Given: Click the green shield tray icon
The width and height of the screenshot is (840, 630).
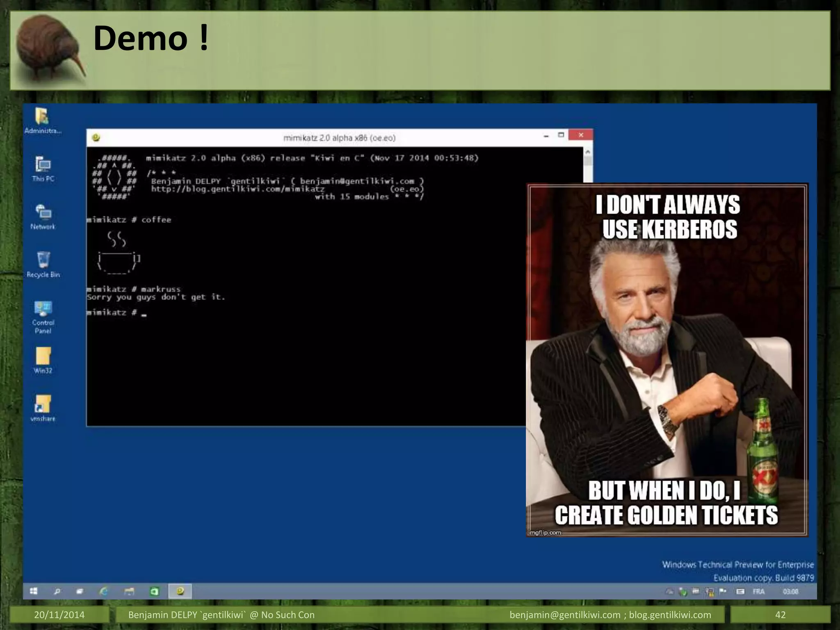Looking at the screenshot, I should [x=682, y=591].
